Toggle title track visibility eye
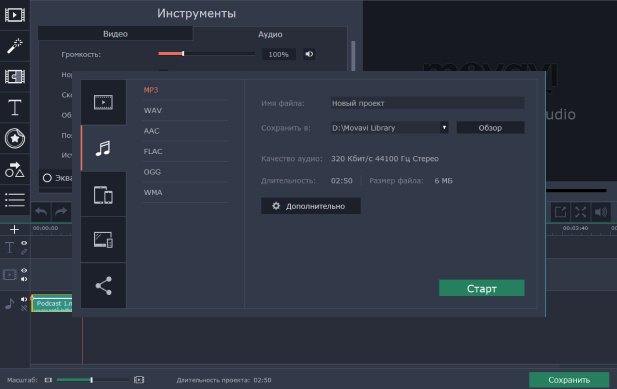Viewport: 617px width, 389px height. (x=24, y=243)
